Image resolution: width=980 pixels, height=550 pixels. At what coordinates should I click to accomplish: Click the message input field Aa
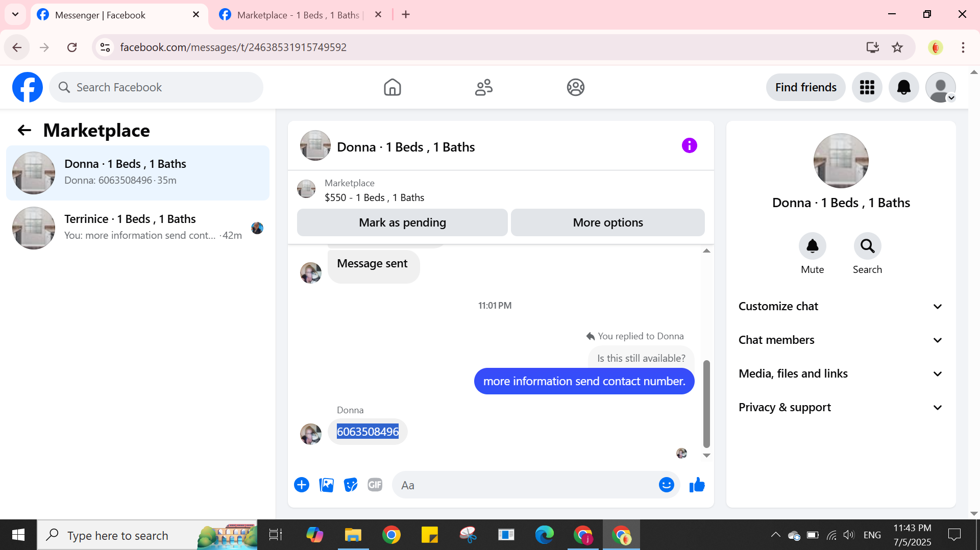[525, 485]
